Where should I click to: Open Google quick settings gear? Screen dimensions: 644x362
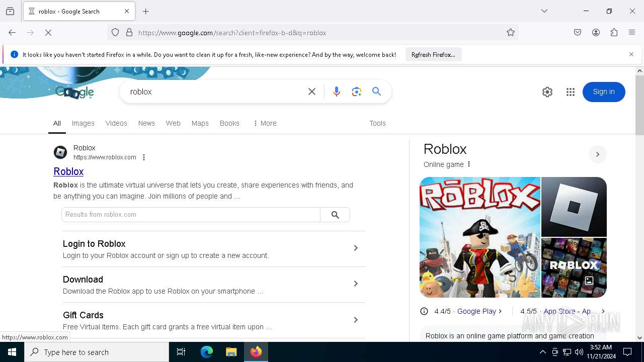[547, 92]
